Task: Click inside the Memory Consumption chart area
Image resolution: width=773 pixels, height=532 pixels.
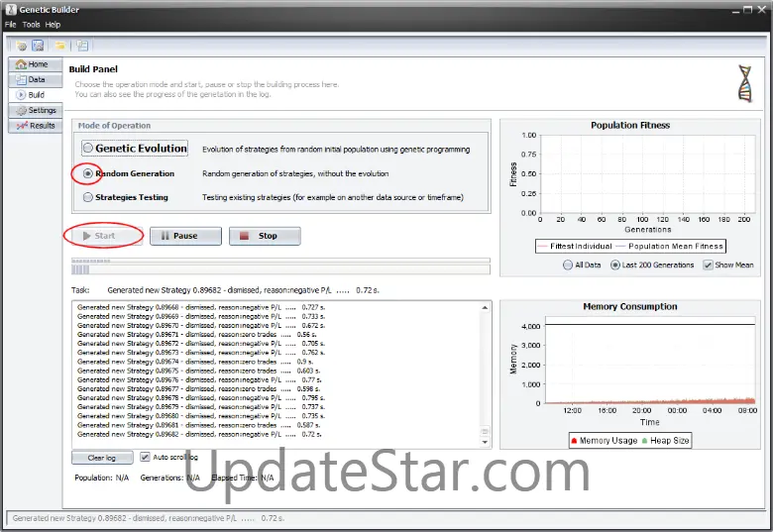Action: pos(650,360)
